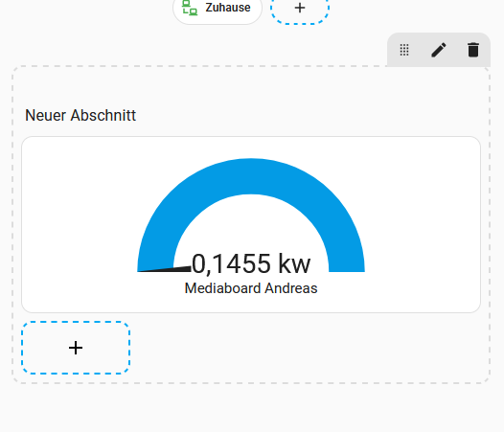Delete the section with the trash icon
Image resolution: width=504 pixels, height=432 pixels.
tap(473, 50)
